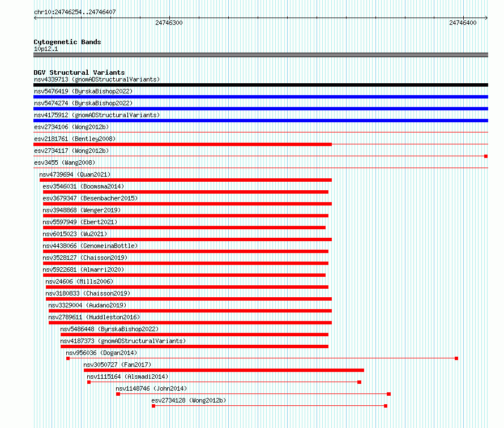Open variant nsv3180833 (Chaisson2019)
Screen dimensions: 504x428
88,293
